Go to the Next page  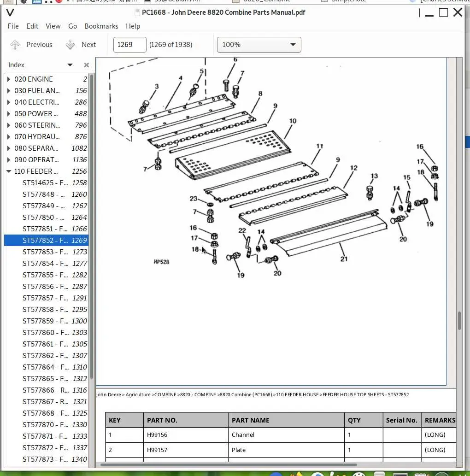pos(81,45)
